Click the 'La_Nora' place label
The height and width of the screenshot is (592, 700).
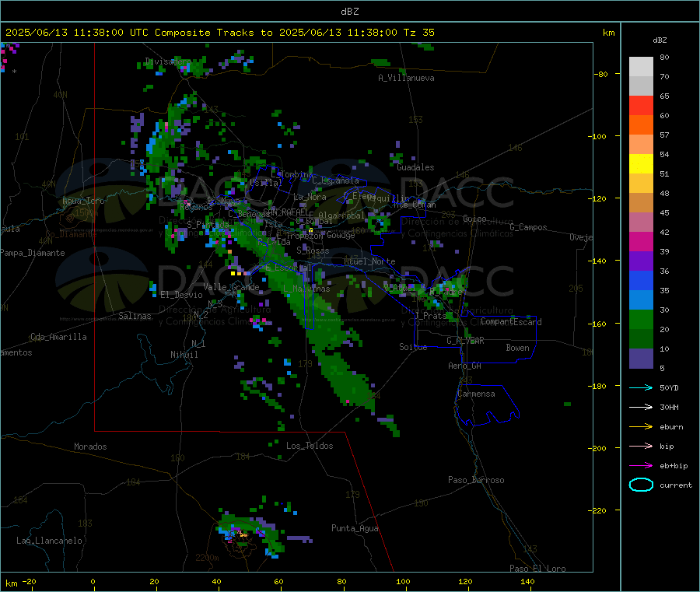(x=310, y=197)
